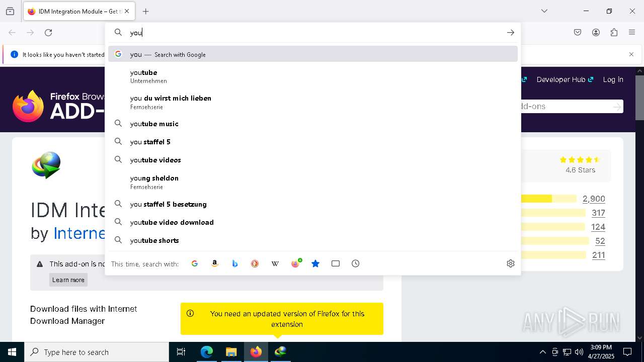This screenshot has width=644, height=362.
Task: Open the Windows Start menu
Action: click(12, 352)
